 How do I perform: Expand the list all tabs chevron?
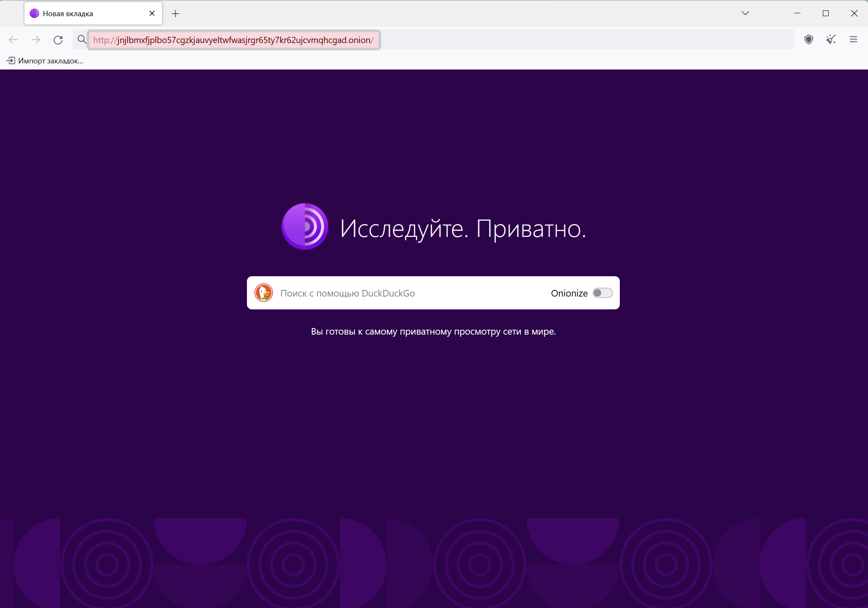(x=745, y=13)
